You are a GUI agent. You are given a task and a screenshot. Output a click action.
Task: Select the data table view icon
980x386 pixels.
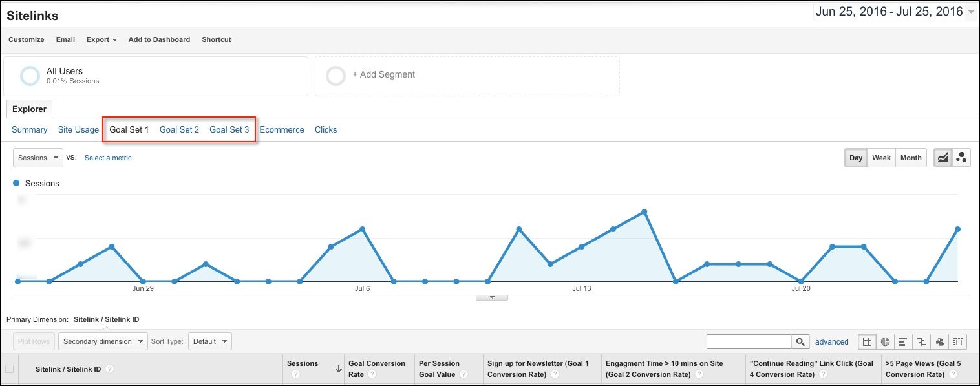pyautogui.click(x=867, y=341)
